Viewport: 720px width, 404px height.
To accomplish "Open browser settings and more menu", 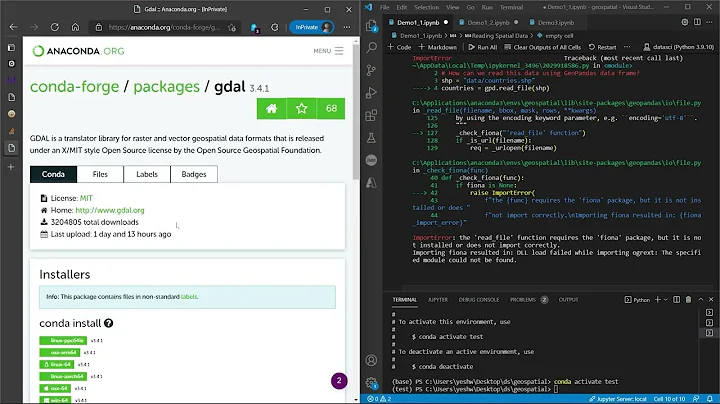I will click(x=347, y=27).
